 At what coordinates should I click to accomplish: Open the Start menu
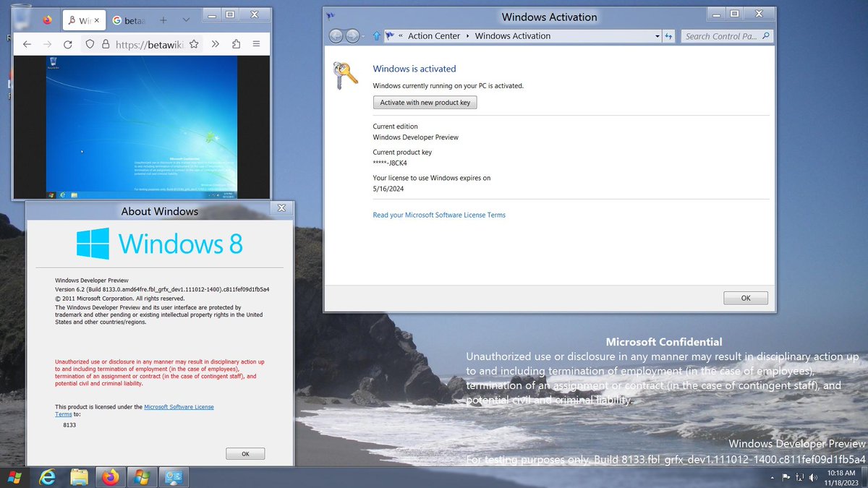(14, 476)
